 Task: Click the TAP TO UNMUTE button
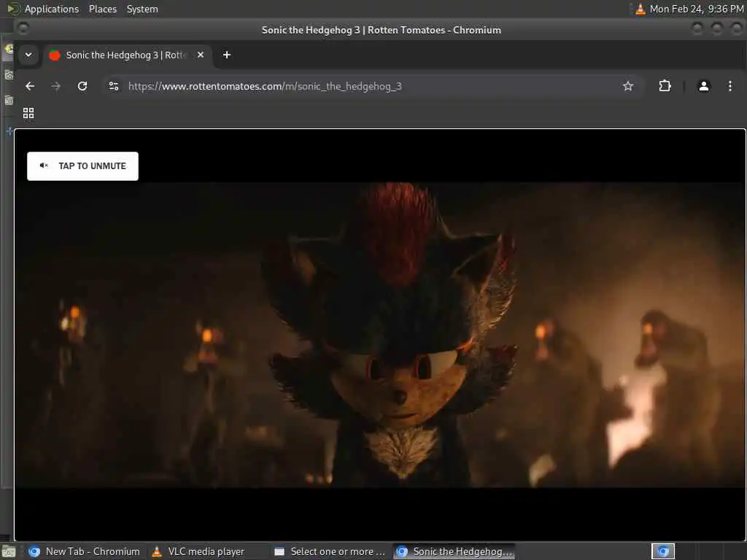pyautogui.click(x=82, y=166)
